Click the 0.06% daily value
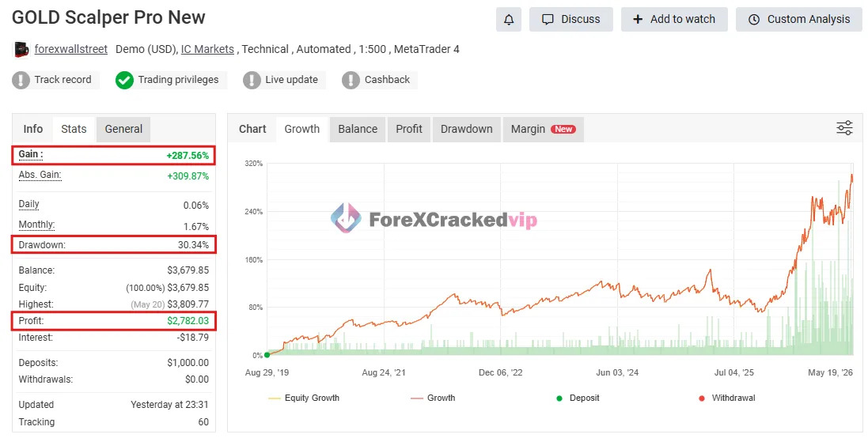This screenshot has height=438, width=868. point(196,206)
